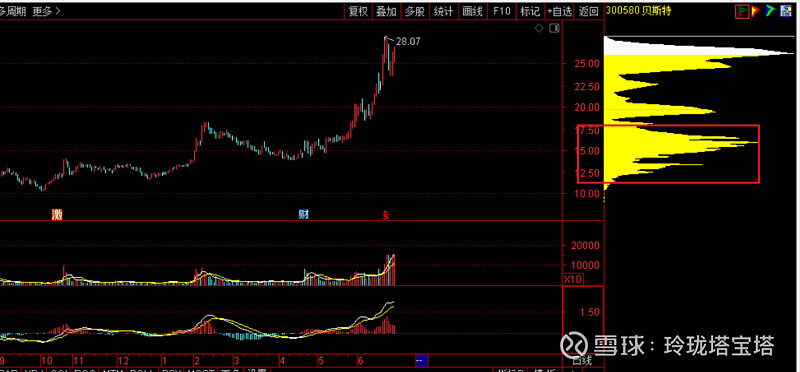Click the red-yellow flame chip icon
The image size is (800, 372).
(756, 11)
